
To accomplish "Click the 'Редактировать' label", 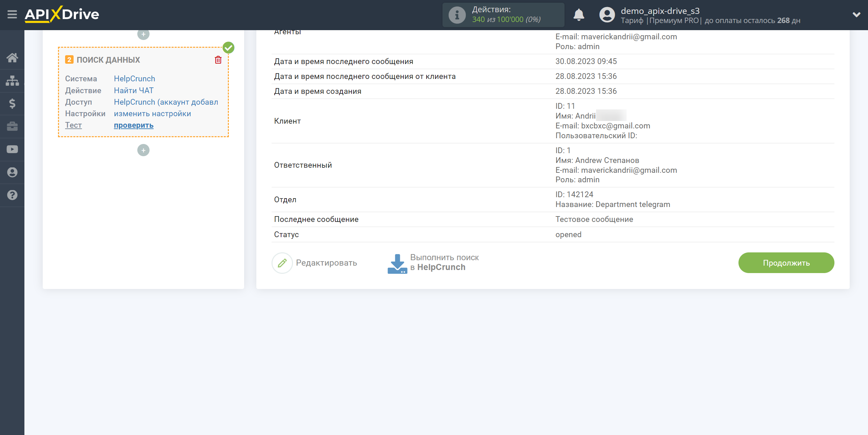I will pos(326,263).
